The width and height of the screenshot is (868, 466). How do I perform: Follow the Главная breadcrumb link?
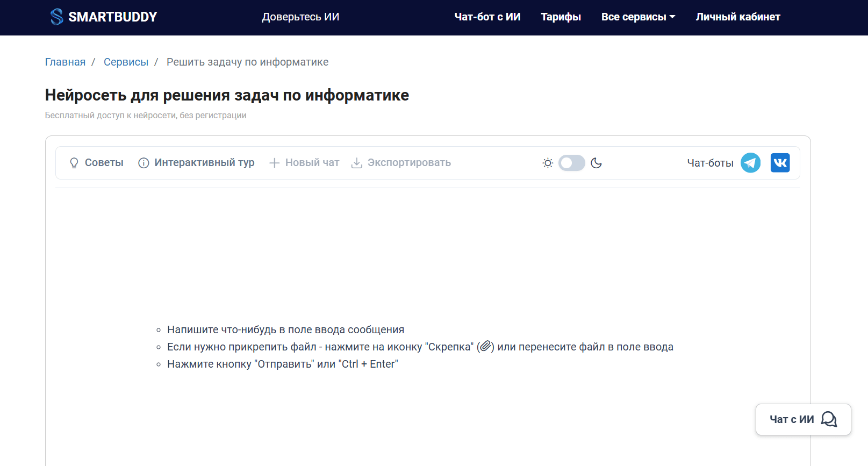pyautogui.click(x=65, y=62)
